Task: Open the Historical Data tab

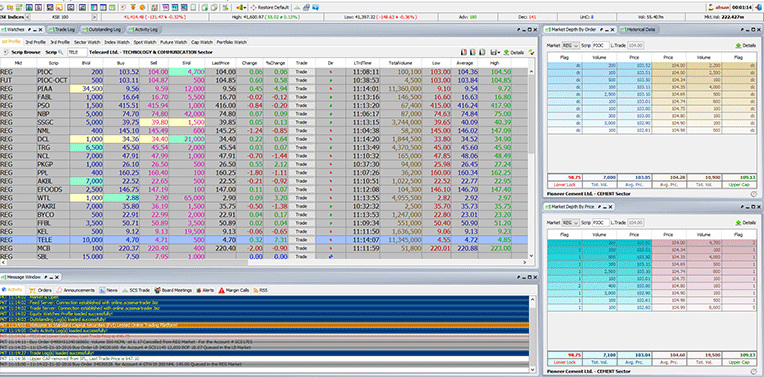Action: point(639,30)
